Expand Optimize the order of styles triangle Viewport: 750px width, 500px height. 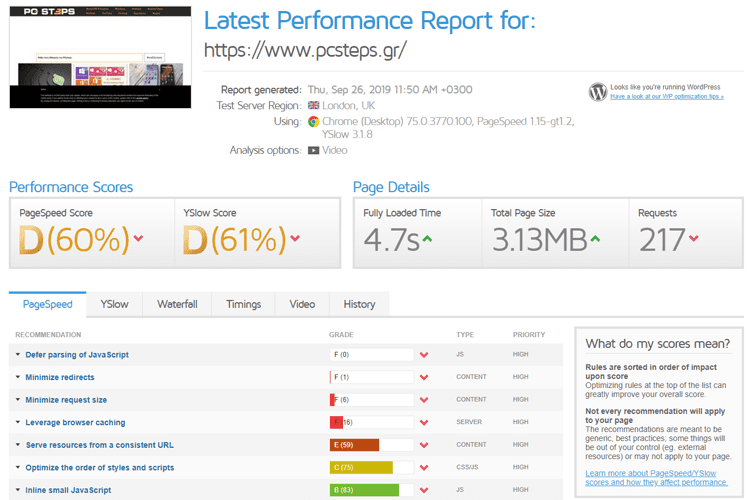coord(18,467)
